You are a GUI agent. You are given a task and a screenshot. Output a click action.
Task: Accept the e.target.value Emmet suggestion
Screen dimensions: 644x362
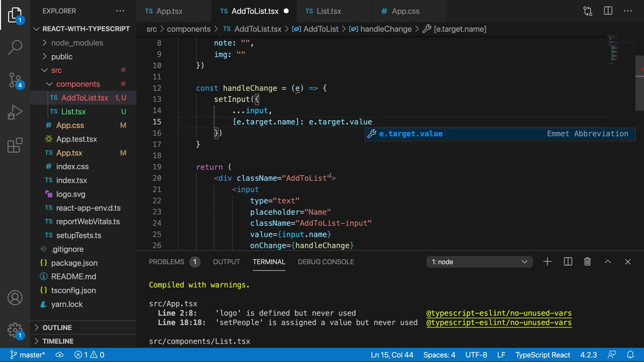(500, 134)
